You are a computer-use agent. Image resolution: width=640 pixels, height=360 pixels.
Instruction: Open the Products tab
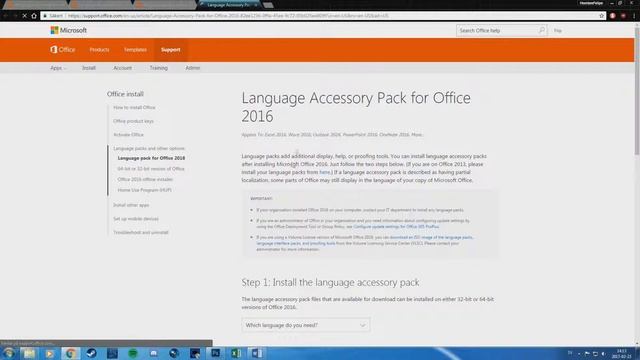[x=99, y=49]
